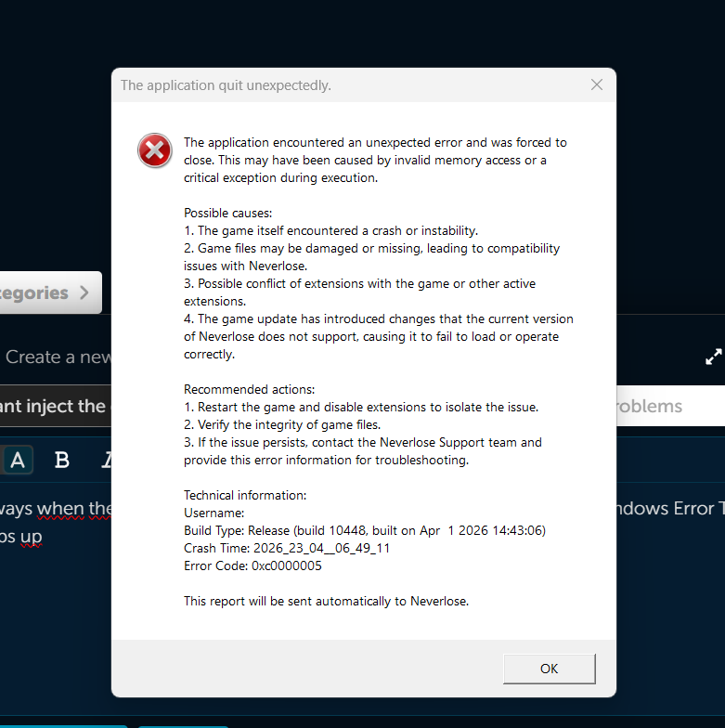Click the 'Possible causes:' heading

point(228,214)
